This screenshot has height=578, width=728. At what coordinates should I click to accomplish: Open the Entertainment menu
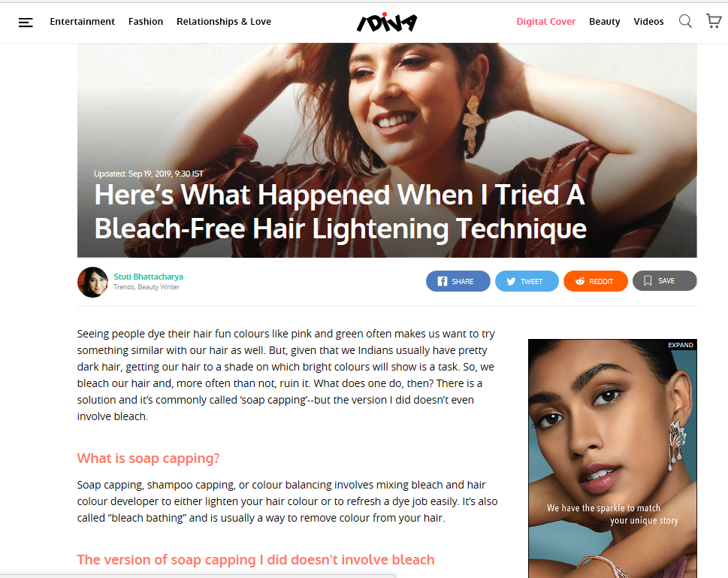coord(82,21)
